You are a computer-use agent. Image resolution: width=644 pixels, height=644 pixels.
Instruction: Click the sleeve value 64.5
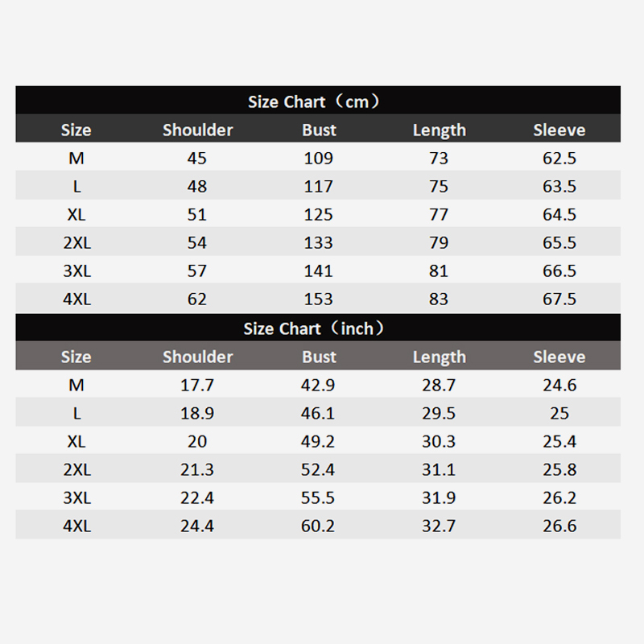point(559,215)
